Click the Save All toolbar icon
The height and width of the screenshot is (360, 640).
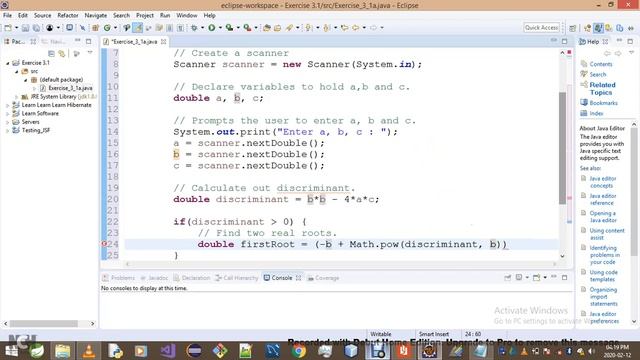coord(36,28)
